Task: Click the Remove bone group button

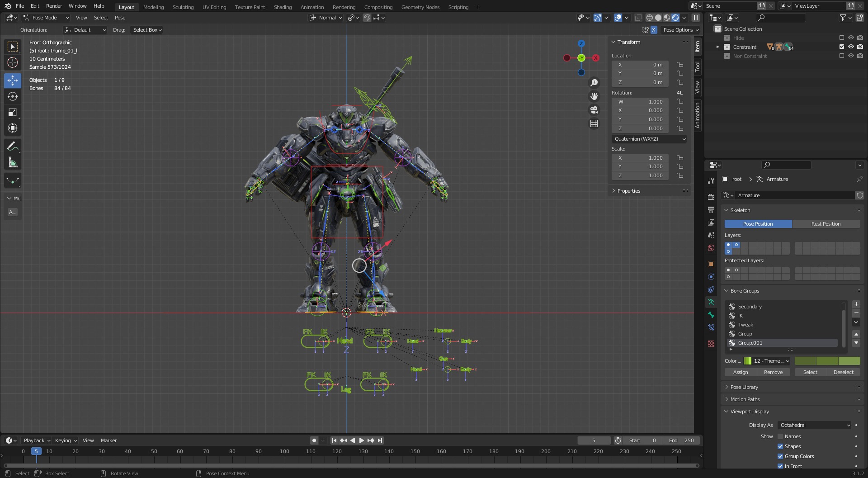Action: (773, 372)
